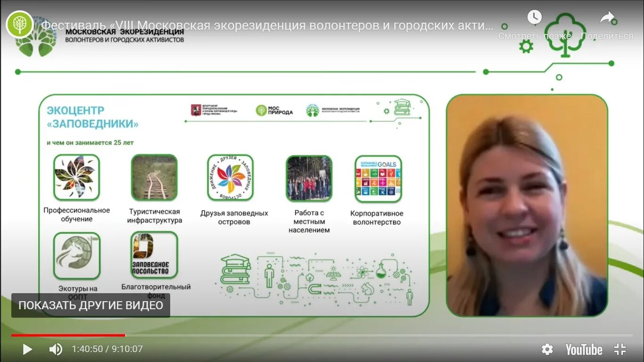The height and width of the screenshot is (362, 644).
Task: Play the video
Action: pos(27,349)
